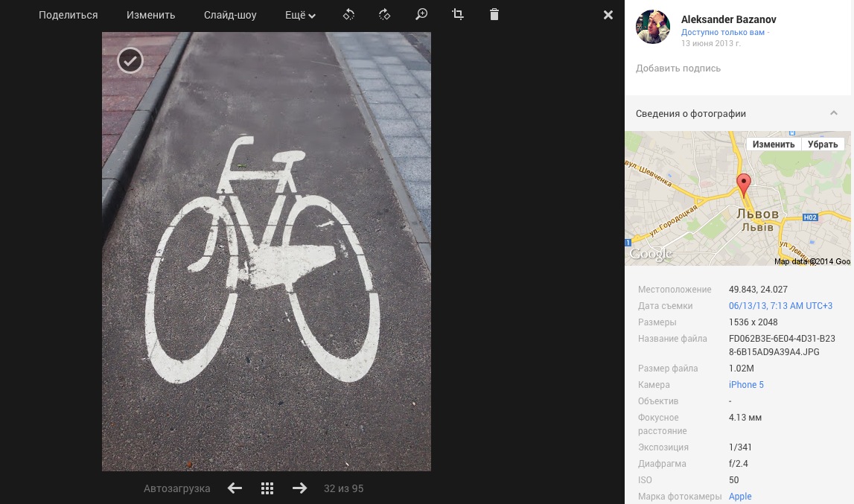
Task: Open the thumbnail grid view
Action: point(267,488)
